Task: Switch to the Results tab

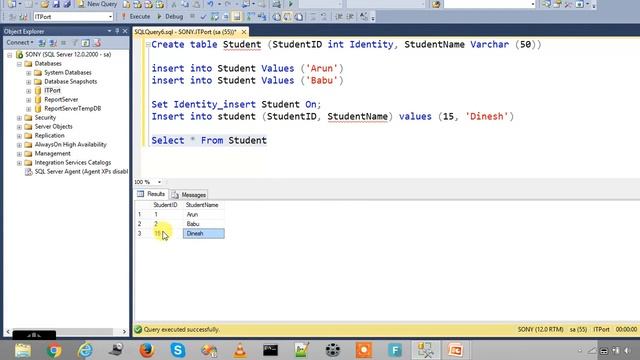Action: click(x=151, y=194)
